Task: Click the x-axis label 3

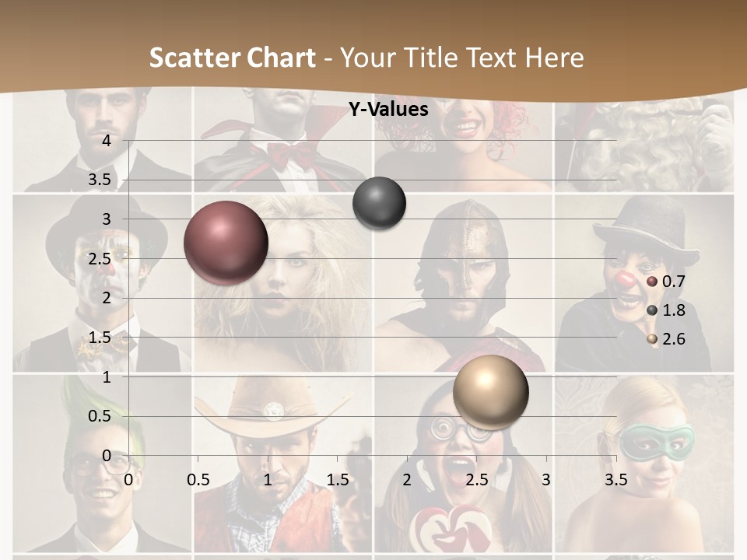Action: (546, 481)
